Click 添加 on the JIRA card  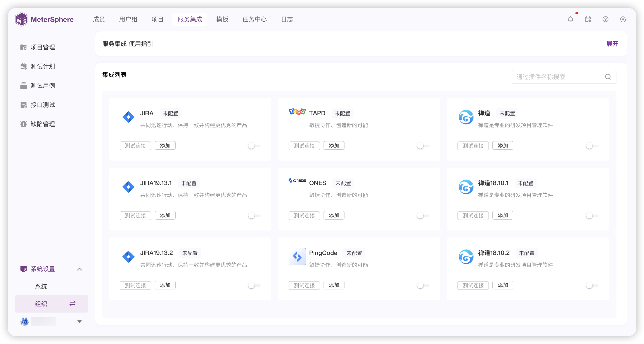click(165, 145)
